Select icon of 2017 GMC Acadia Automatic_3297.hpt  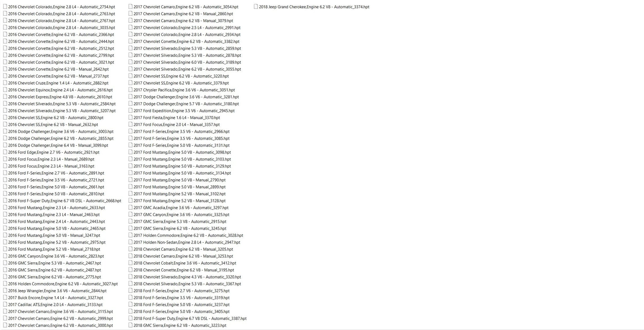coord(130,207)
